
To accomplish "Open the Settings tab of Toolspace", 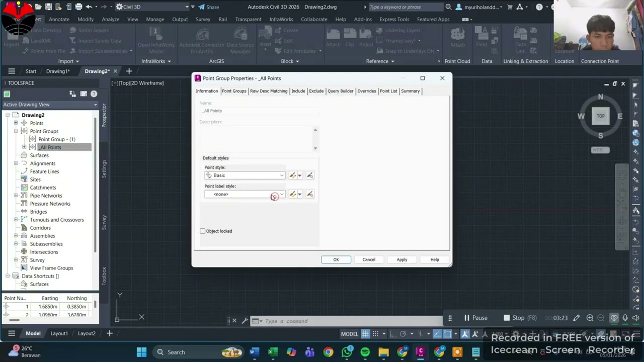I will 104,169.
